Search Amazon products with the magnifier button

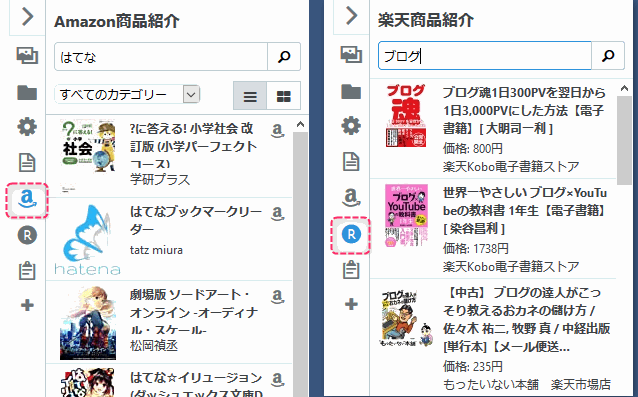click(x=284, y=57)
